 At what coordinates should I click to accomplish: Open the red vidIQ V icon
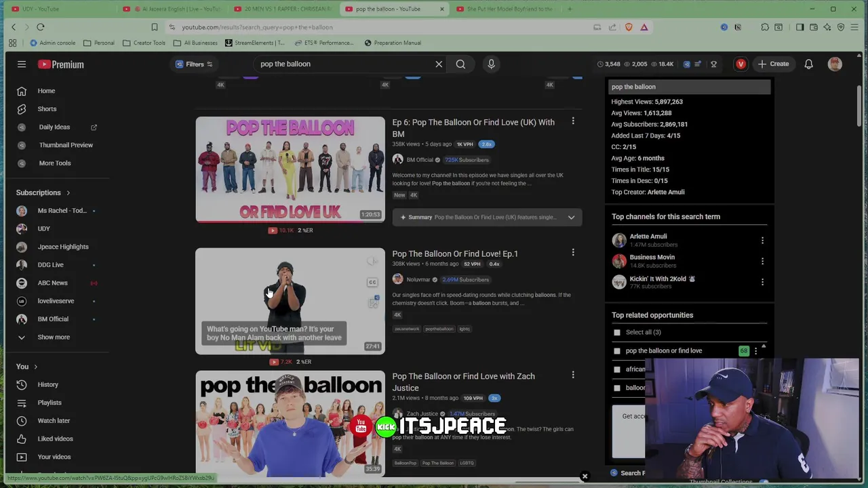741,64
